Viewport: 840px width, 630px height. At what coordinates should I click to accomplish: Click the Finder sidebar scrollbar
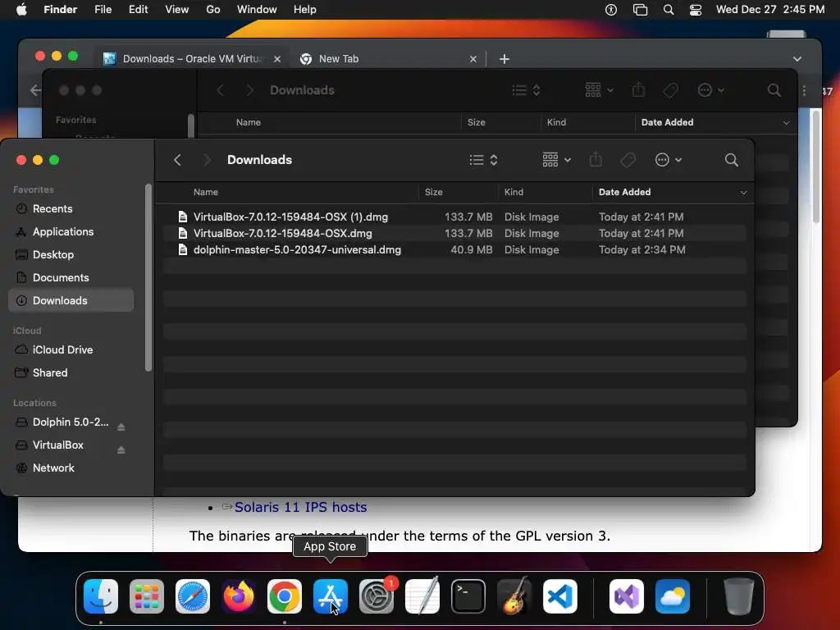pyautogui.click(x=148, y=277)
